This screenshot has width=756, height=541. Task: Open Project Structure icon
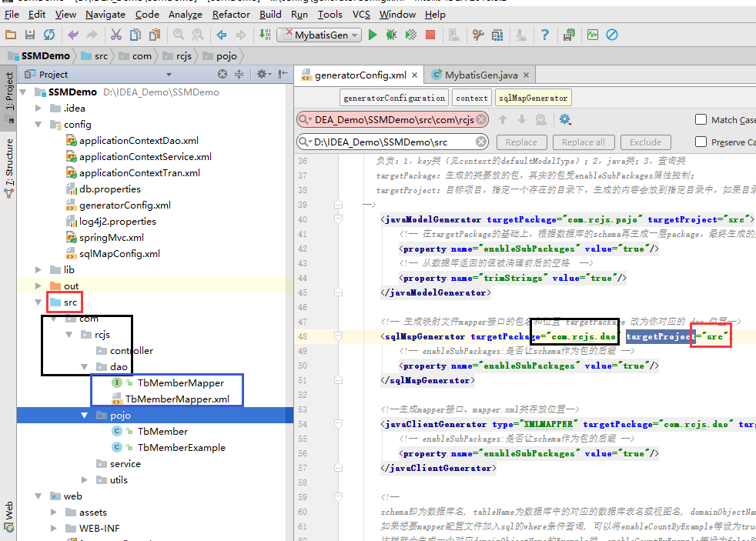click(x=497, y=35)
